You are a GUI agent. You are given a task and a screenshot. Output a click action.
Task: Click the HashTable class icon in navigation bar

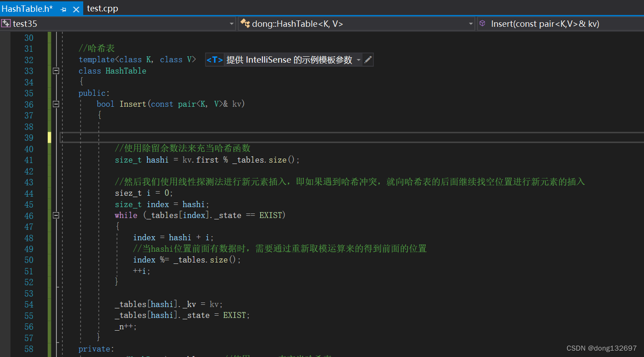click(245, 24)
